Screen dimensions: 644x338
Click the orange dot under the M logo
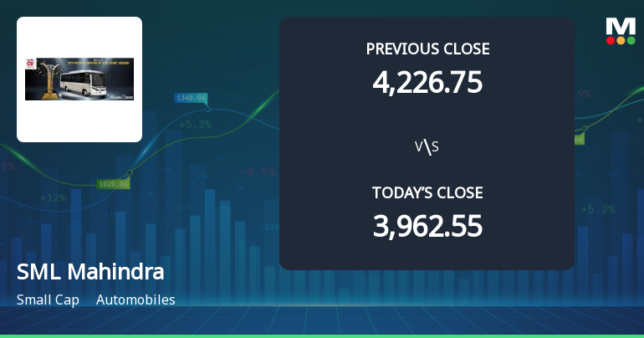621,40
